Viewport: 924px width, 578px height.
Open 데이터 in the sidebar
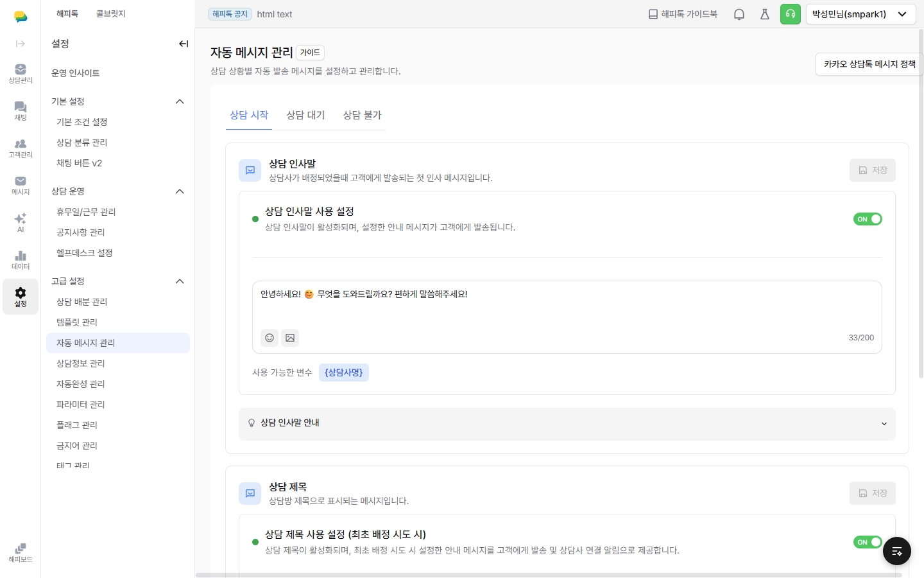(21, 259)
